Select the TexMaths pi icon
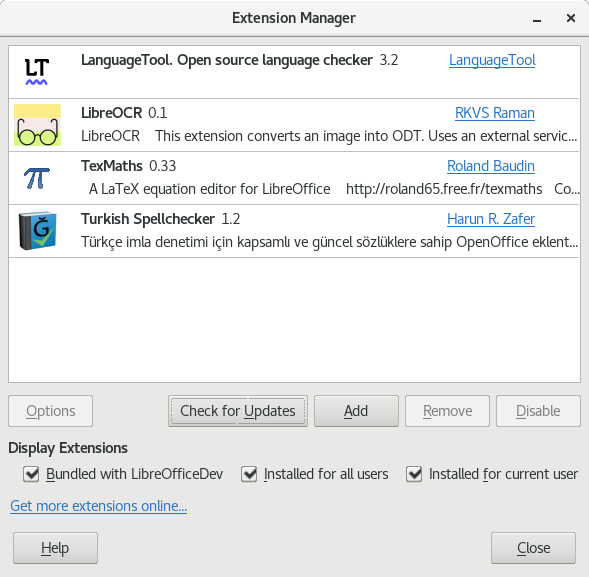Image resolution: width=589 pixels, height=577 pixels. pyautogui.click(x=37, y=178)
